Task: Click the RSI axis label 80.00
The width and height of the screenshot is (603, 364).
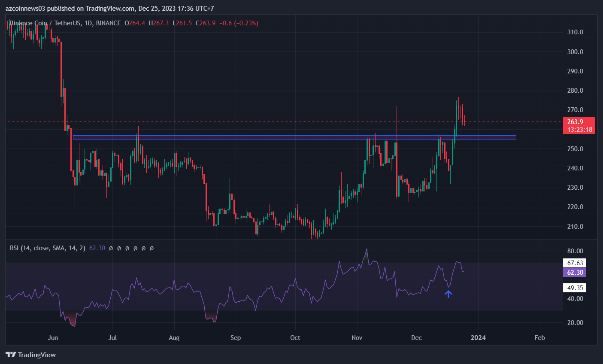Action: pyautogui.click(x=575, y=251)
